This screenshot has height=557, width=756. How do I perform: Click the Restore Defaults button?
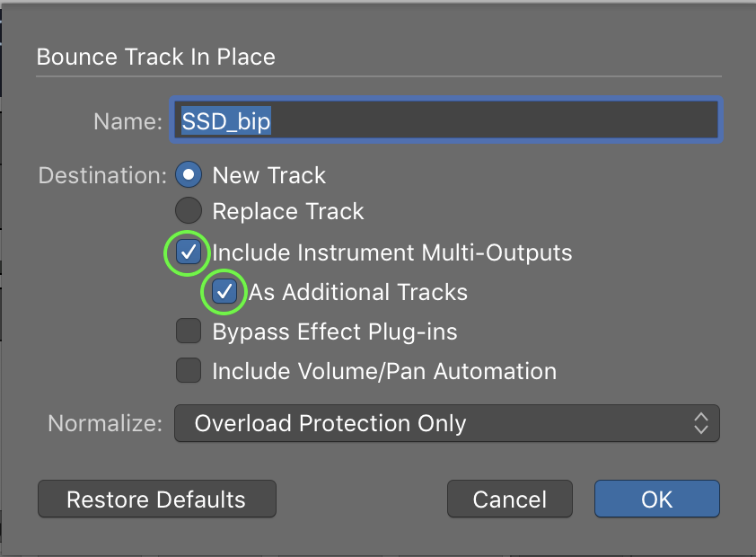pos(157,500)
